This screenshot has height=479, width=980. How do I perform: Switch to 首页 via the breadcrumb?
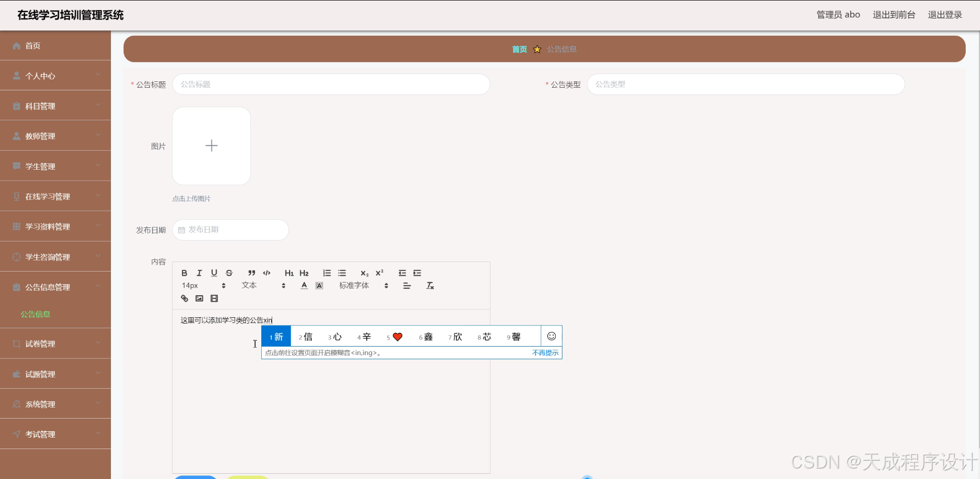(x=518, y=49)
